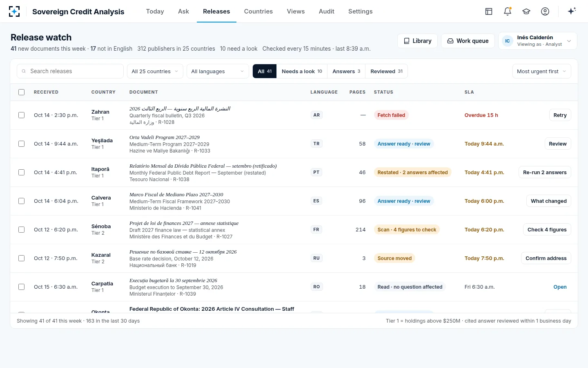Open the Library button

417,41
